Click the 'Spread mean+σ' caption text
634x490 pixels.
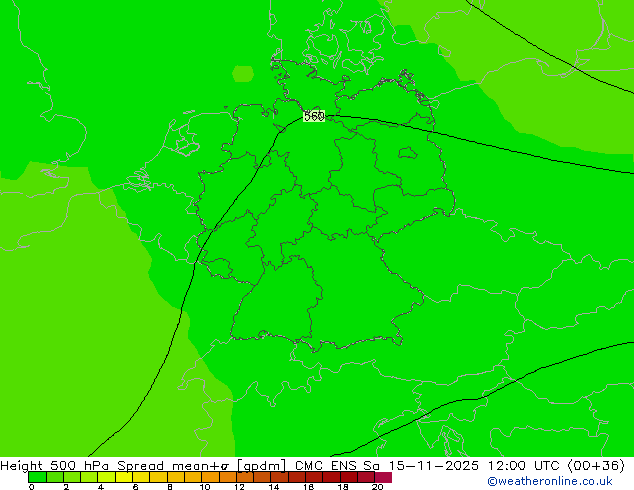(x=175, y=466)
